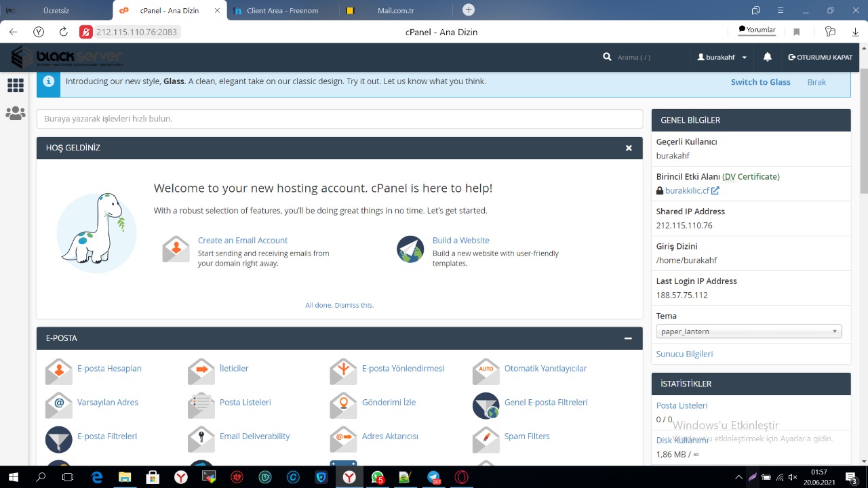Screen dimensions: 868x488
Task: Open the burakkilic.cf domain link
Action: click(692, 191)
